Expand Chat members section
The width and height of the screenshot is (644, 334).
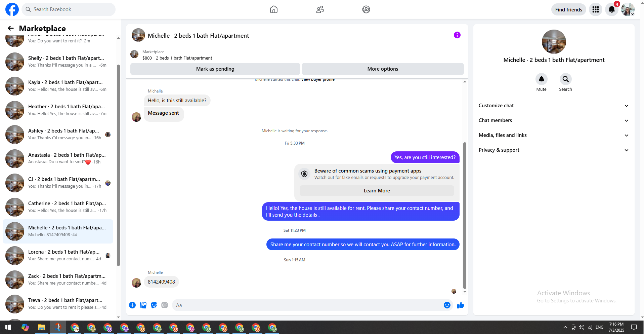pos(554,120)
